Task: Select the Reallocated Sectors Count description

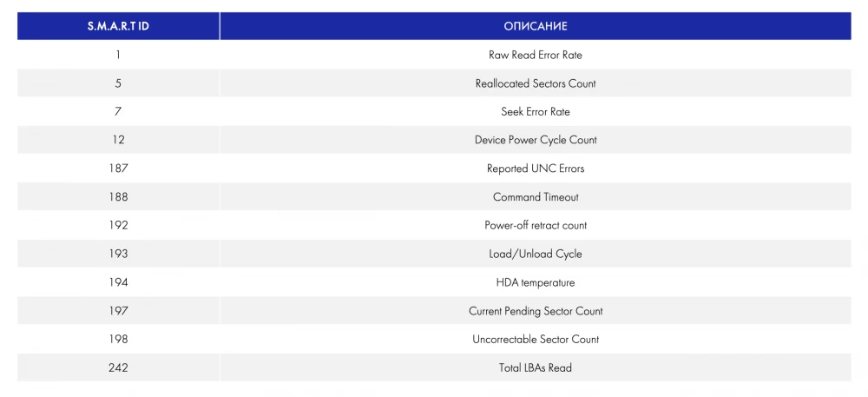Action: [x=535, y=83]
